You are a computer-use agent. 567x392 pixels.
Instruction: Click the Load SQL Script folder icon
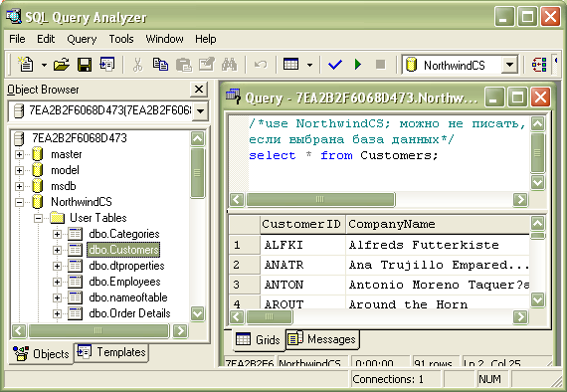[62, 65]
